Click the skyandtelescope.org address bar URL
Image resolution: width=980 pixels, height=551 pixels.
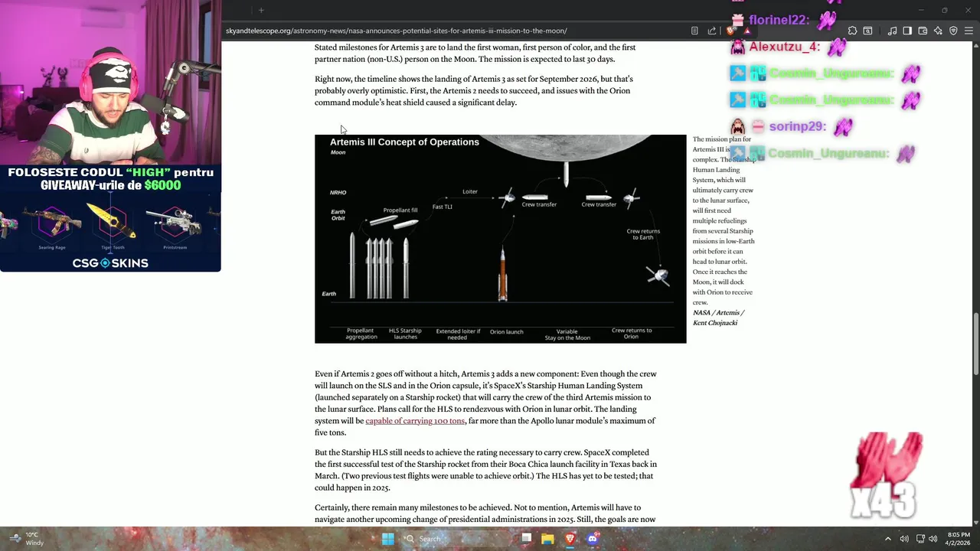397,31
